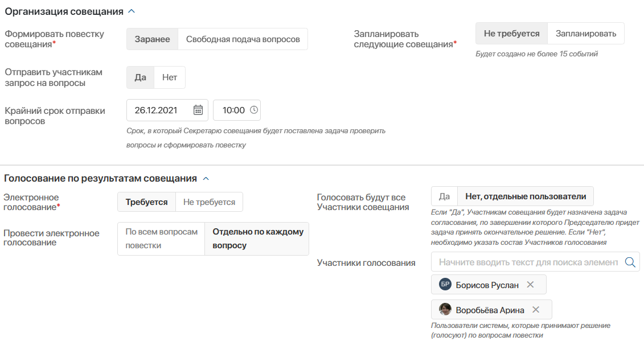Set electronic voting to Требуется

147,202
